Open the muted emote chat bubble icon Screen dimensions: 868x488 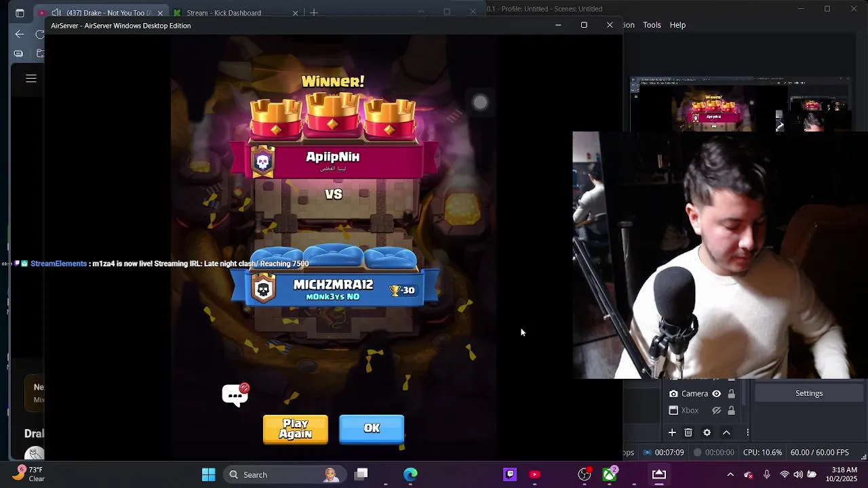235,394
